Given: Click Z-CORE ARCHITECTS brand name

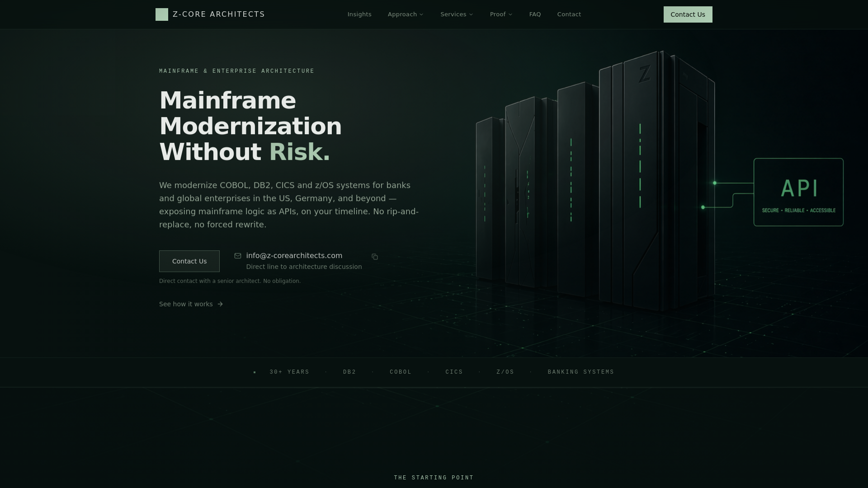Looking at the screenshot, I should pos(219,14).
